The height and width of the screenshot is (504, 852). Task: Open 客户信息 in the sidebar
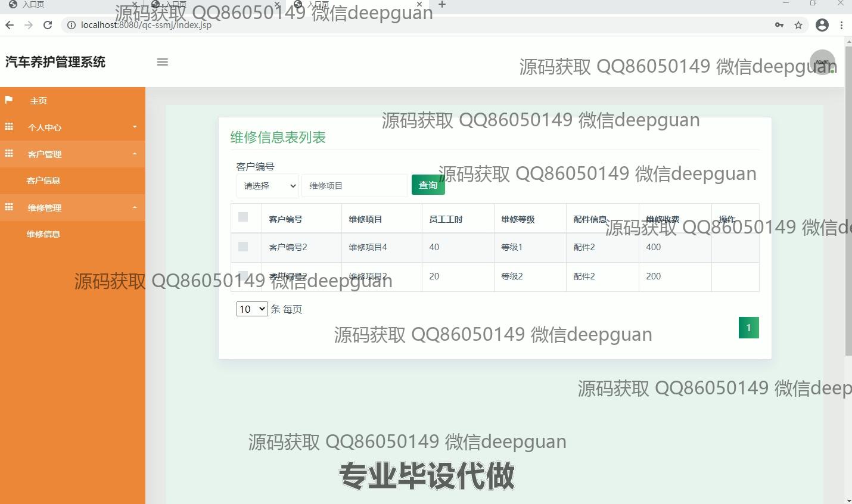[x=43, y=181]
